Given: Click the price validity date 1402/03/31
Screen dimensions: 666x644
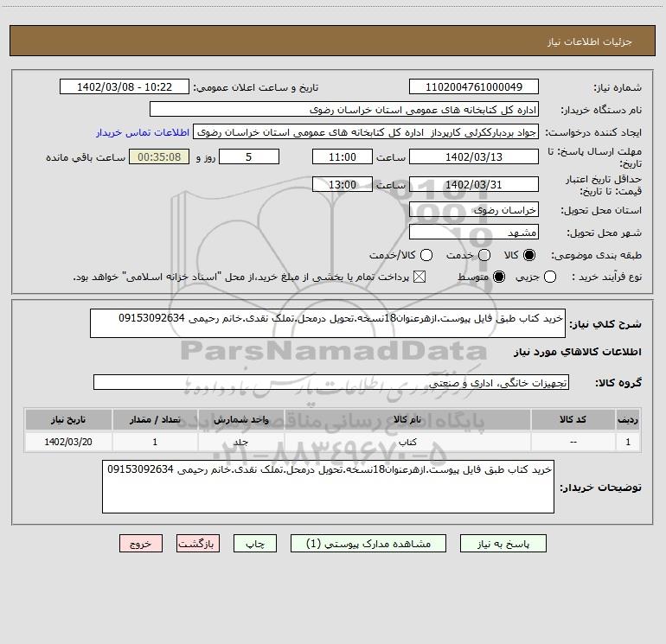Looking at the screenshot, I should [x=474, y=184].
